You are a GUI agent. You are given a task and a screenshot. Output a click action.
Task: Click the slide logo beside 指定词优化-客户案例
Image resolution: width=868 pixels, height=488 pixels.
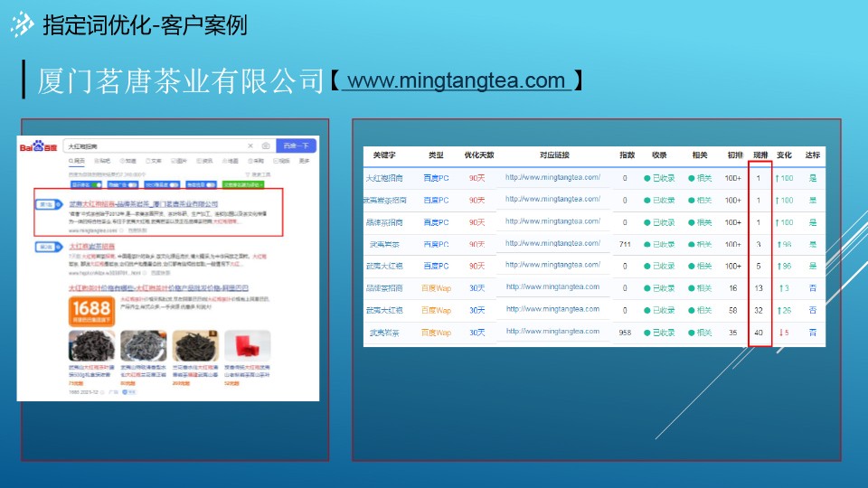22,24
